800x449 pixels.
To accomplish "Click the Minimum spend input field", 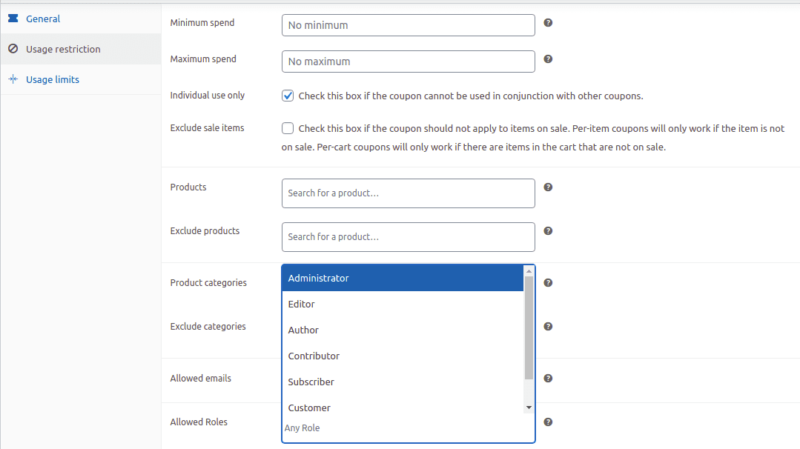I will tap(408, 25).
